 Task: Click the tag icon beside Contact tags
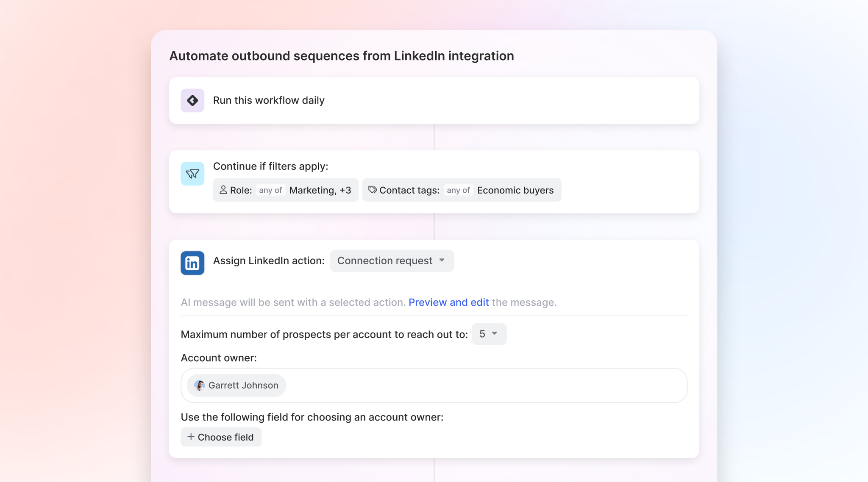(x=372, y=190)
